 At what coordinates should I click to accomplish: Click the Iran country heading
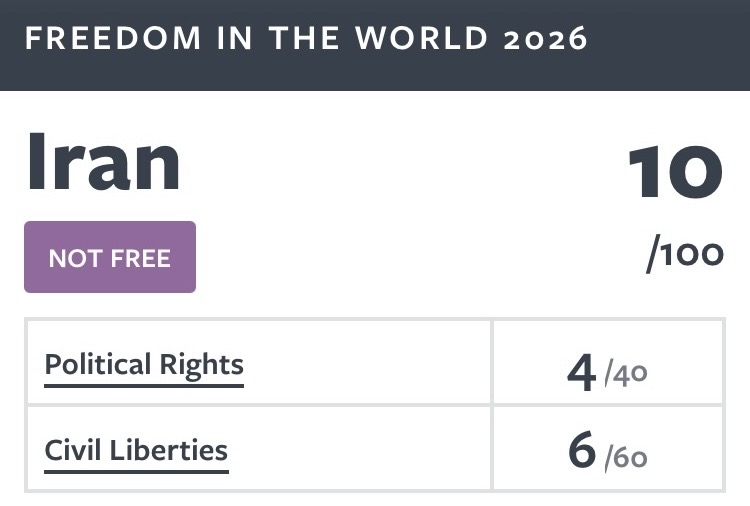(x=103, y=163)
